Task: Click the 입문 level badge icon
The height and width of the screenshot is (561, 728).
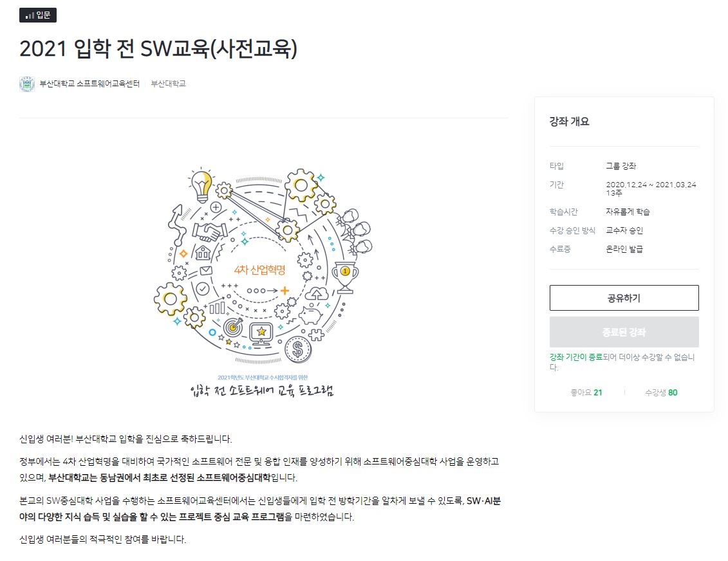Action: [x=39, y=15]
